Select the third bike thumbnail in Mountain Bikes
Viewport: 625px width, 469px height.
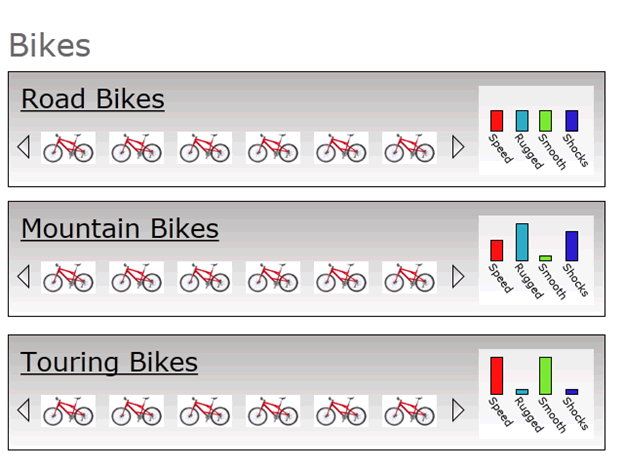click(x=204, y=277)
